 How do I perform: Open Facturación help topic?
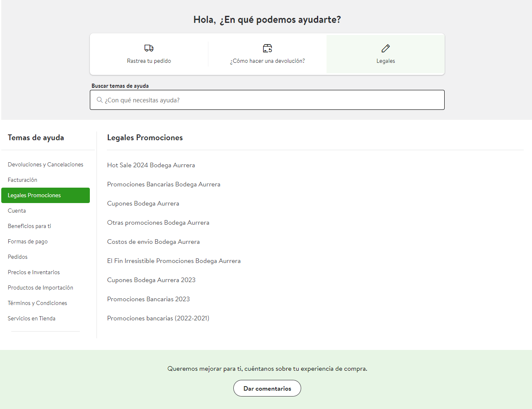22,180
